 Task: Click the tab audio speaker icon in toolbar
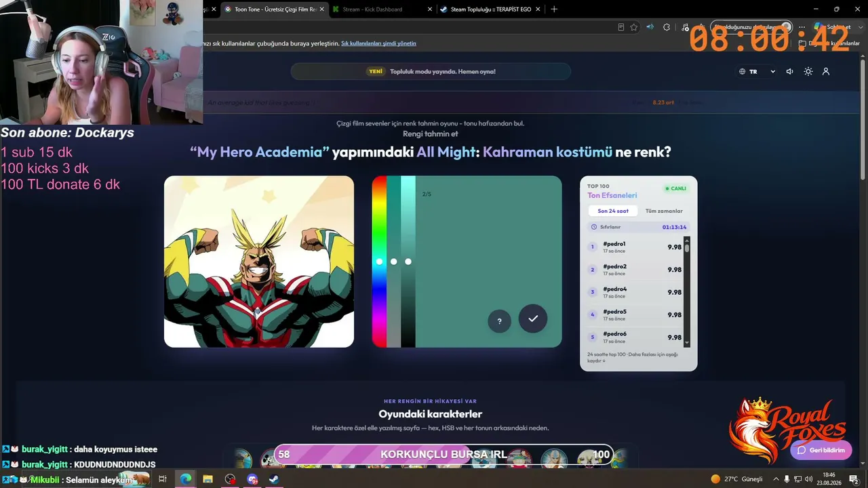[x=650, y=27]
